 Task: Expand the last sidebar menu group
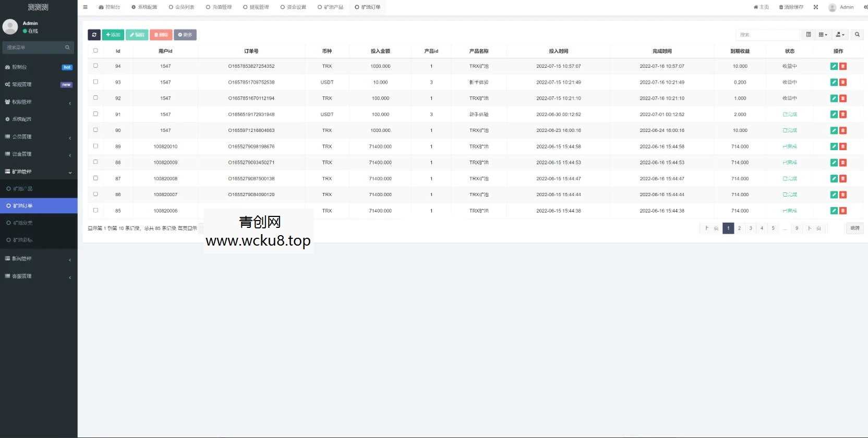pos(39,276)
